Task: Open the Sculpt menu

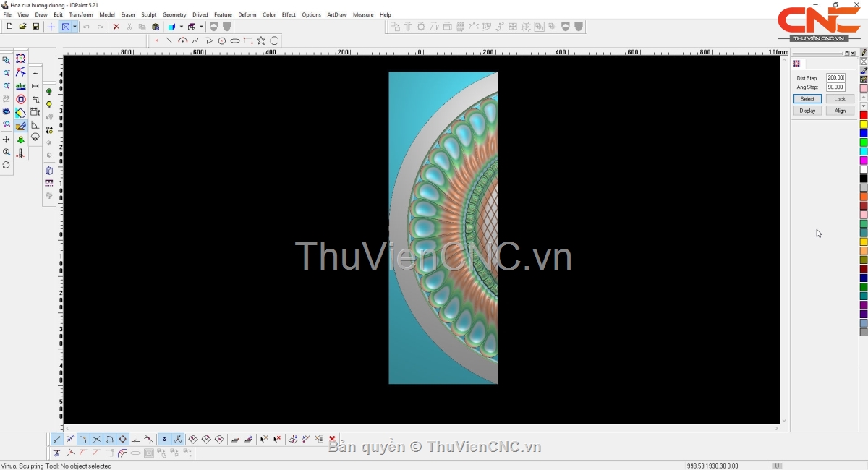Action: pos(148,14)
